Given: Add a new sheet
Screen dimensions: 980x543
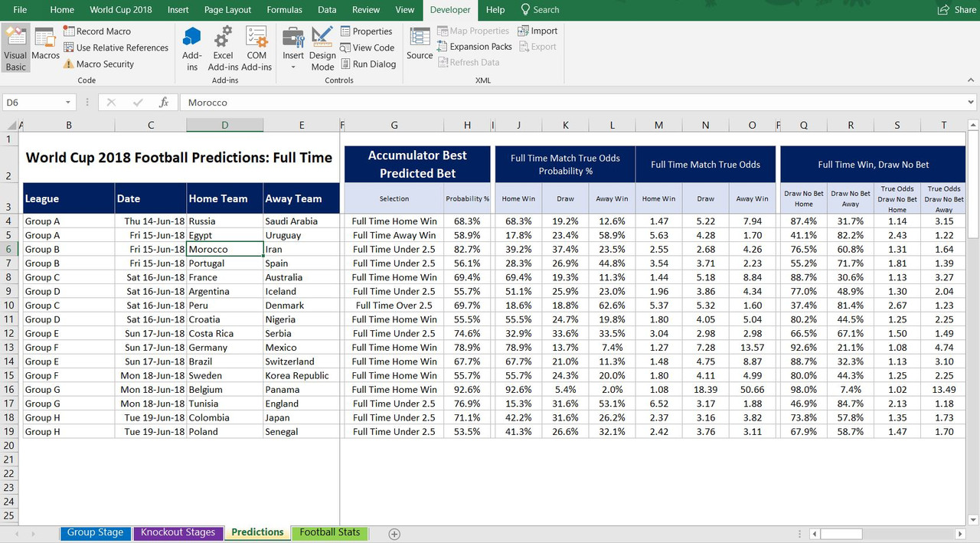Looking at the screenshot, I should click(394, 534).
